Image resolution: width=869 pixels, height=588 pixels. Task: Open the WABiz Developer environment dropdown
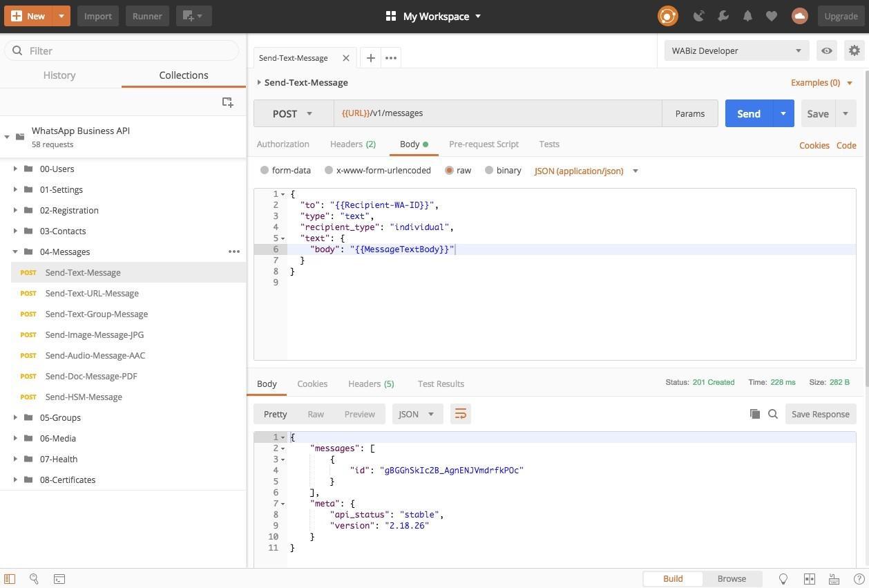[x=736, y=50]
